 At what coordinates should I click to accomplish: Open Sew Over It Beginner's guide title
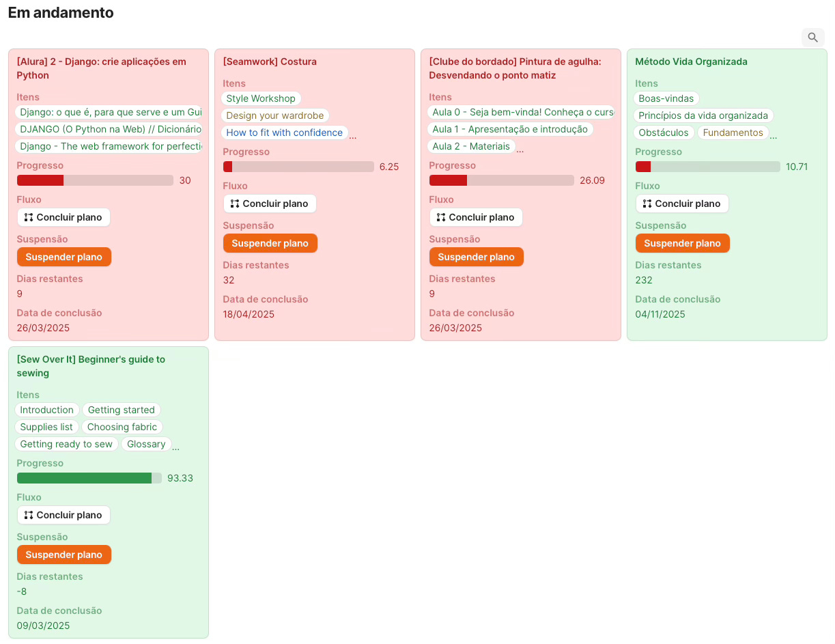91,366
